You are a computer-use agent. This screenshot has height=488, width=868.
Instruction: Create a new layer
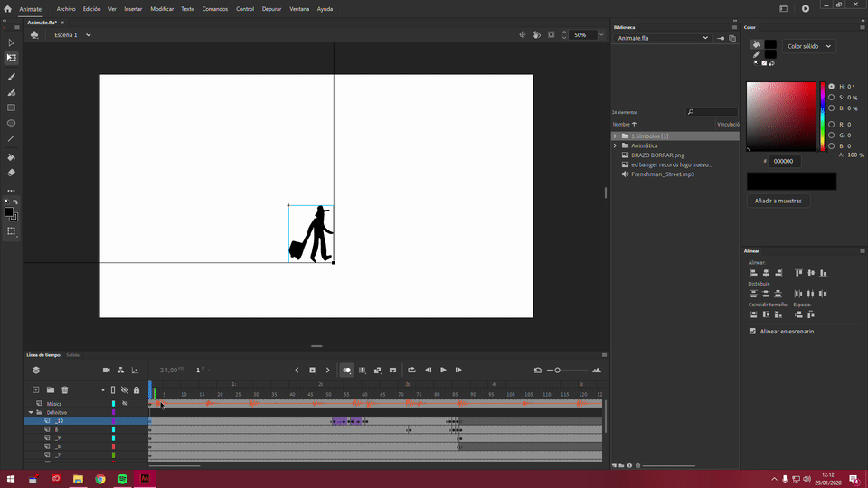coord(36,390)
